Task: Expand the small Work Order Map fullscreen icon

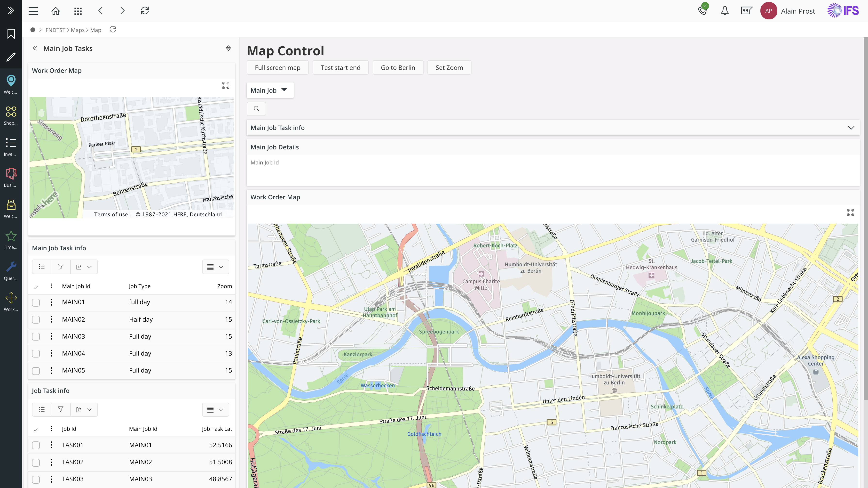Action: pyautogui.click(x=225, y=85)
